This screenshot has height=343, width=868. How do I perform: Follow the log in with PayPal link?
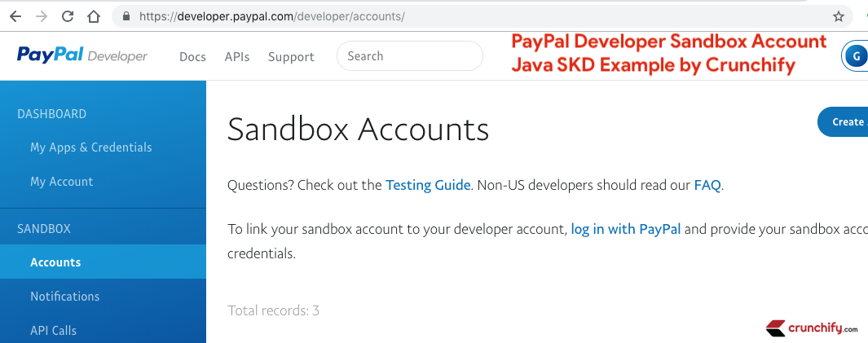(625, 229)
